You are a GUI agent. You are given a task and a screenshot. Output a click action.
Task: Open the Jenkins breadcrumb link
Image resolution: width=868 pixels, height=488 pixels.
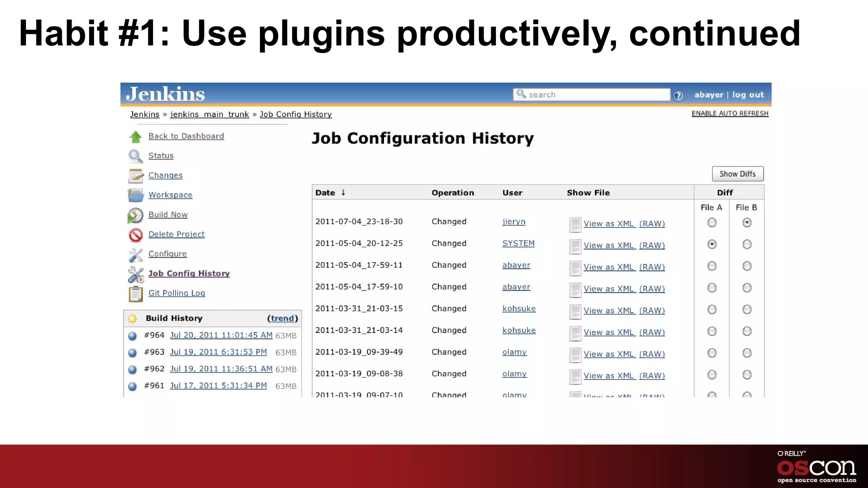[145, 114]
